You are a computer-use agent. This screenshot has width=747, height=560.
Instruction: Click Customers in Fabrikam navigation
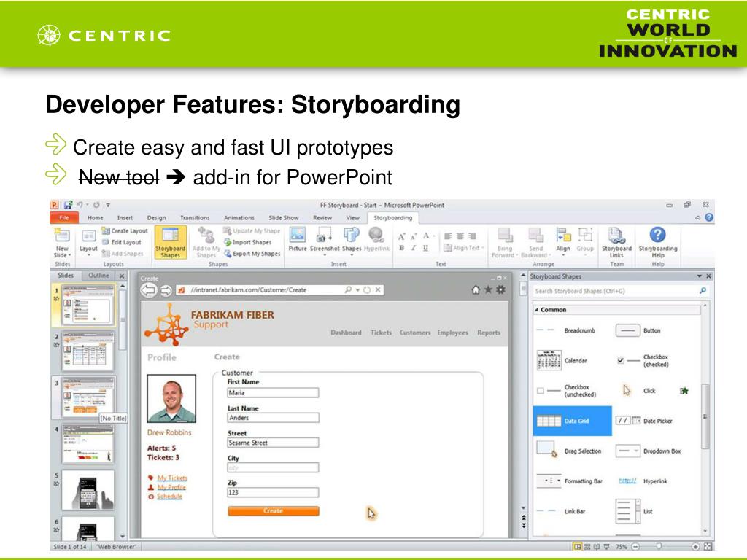pos(415,332)
